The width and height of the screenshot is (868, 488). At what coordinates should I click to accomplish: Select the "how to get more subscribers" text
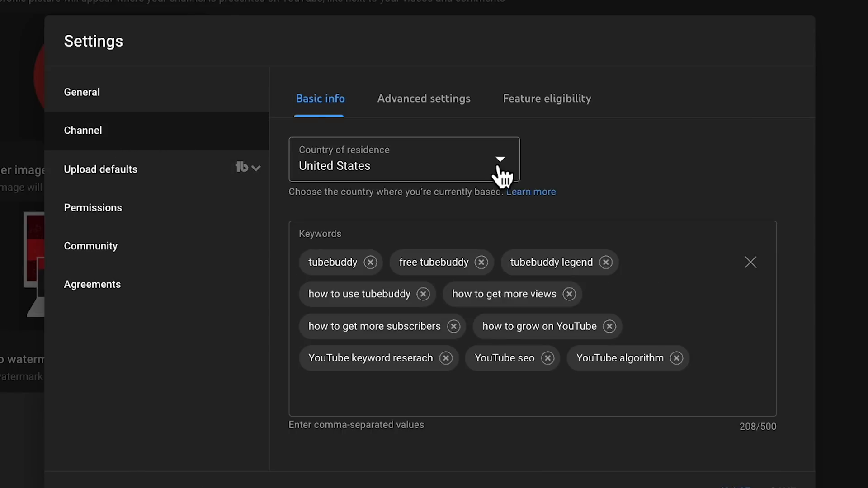click(x=374, y=326)
